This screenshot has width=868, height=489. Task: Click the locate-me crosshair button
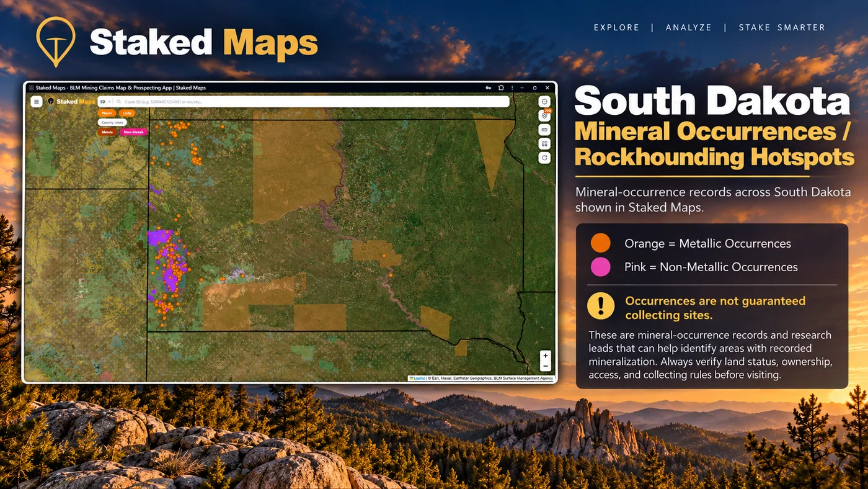[x=544, y=102]
